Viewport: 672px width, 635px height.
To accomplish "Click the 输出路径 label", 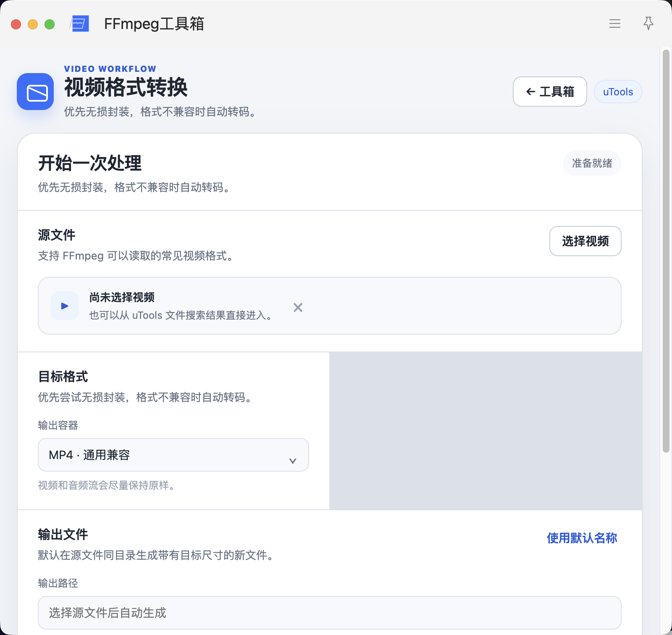I will point(58,583).
